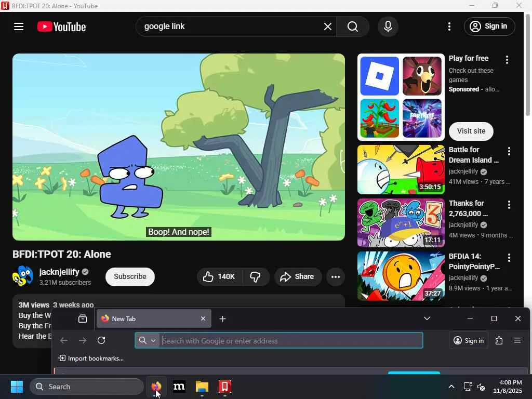Open Battle for Dream Island video thumbnail
The height and width of the screenshot is (399, 532).
click(401, 170)
